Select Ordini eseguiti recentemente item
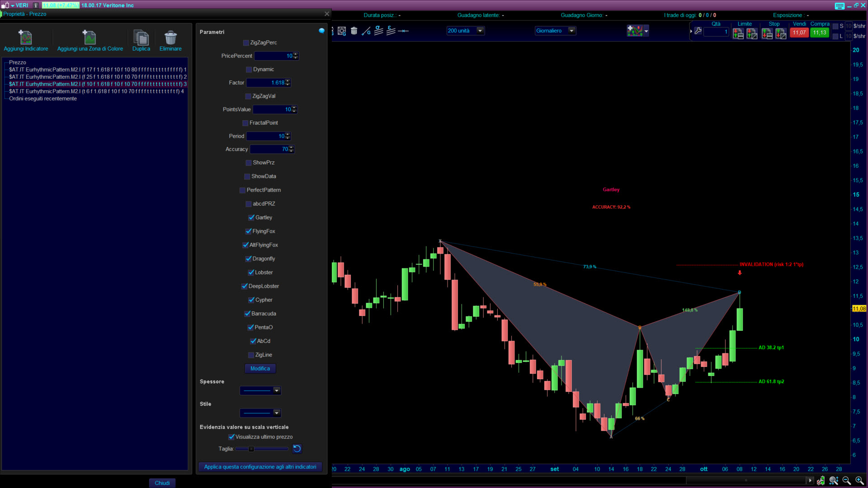The image size is (868, 488). (x=43, y=99)
